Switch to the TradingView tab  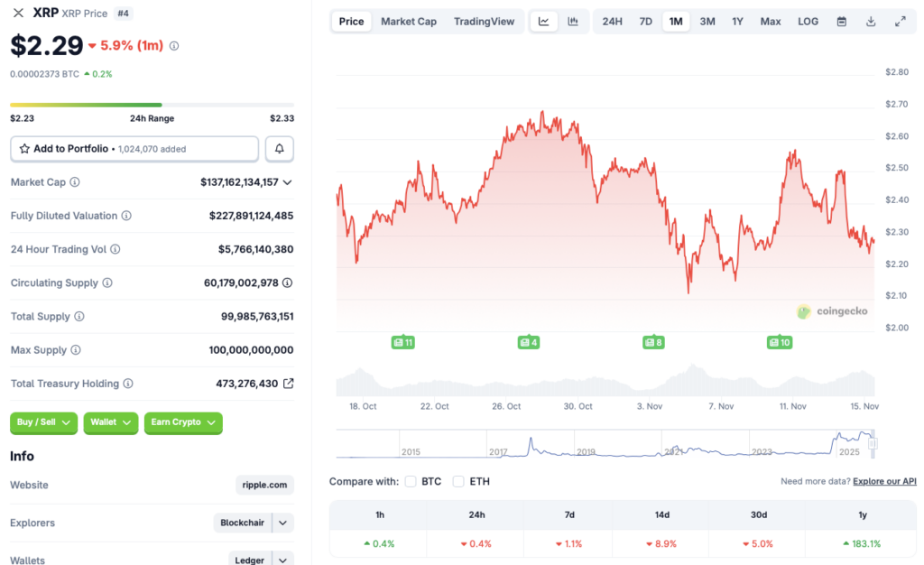click(x=485, y=21)
